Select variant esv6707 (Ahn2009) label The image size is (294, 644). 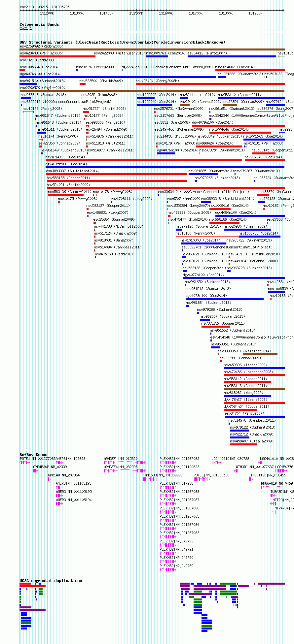tap(184, 199)
